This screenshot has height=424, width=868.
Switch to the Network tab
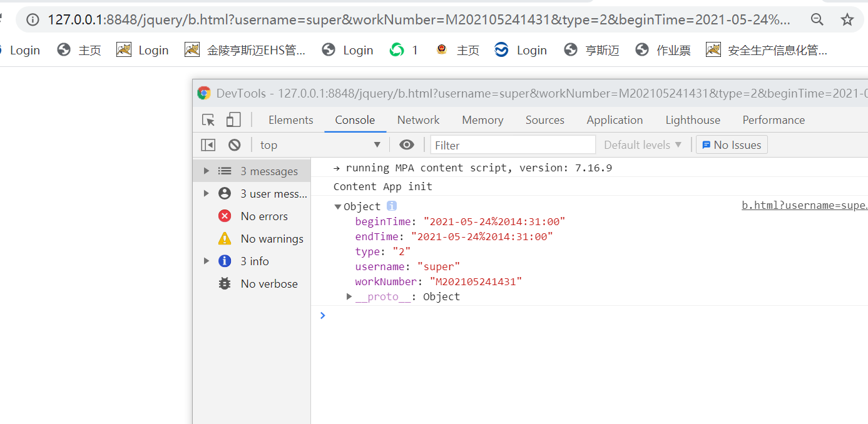click(418, 120)
